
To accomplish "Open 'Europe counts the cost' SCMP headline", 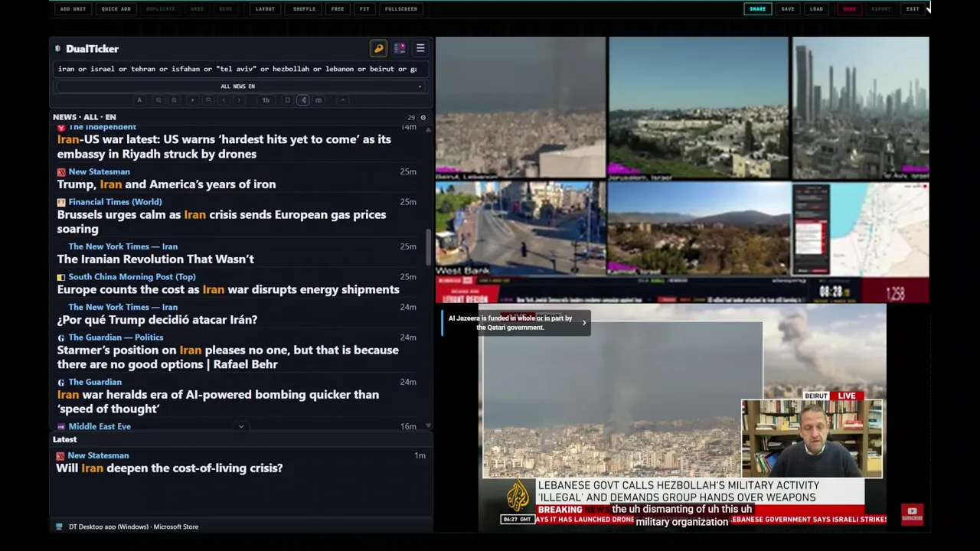I will tap(228, 289).
